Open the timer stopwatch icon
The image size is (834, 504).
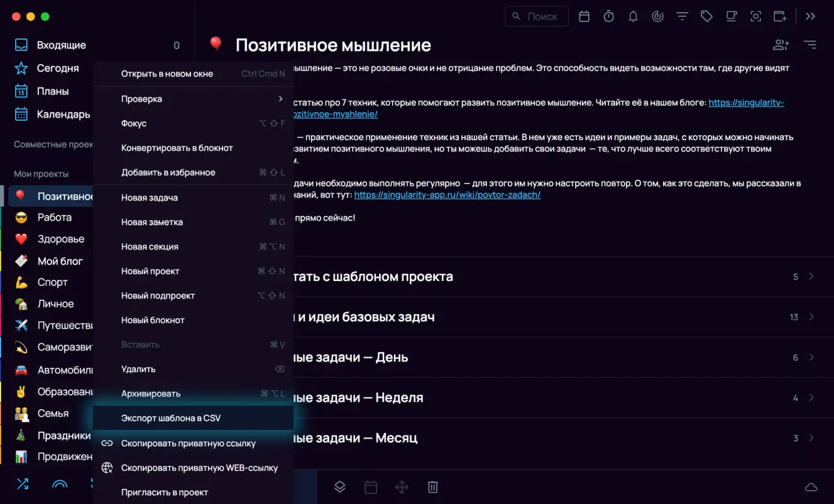coord(608,16)
